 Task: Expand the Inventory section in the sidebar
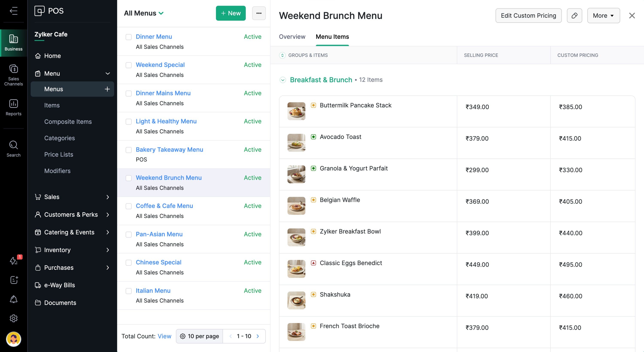pos(108,250)
